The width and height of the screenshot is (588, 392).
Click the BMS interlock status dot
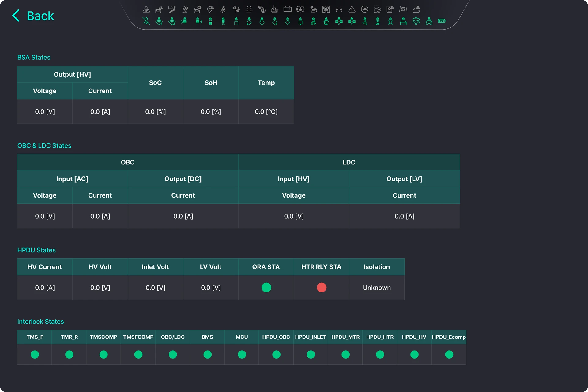207,354
